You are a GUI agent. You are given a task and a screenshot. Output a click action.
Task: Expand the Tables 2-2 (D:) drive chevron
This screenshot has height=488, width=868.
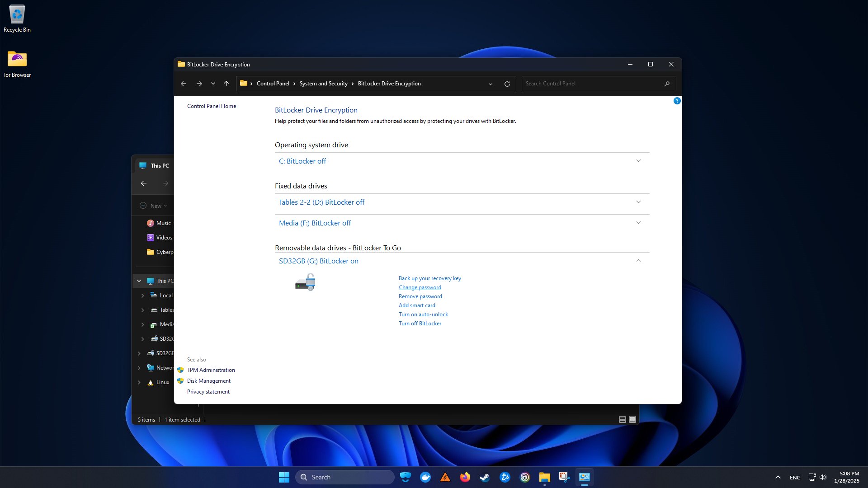coord(638,202)
